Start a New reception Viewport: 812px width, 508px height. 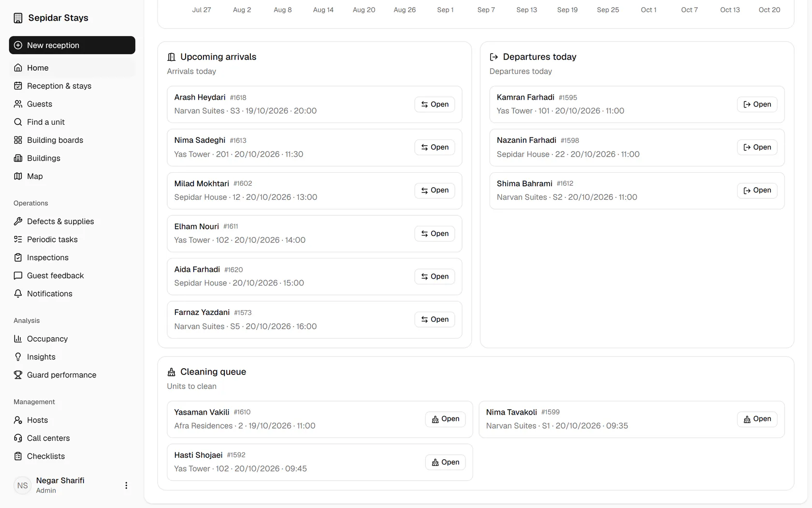pos(72,45)
